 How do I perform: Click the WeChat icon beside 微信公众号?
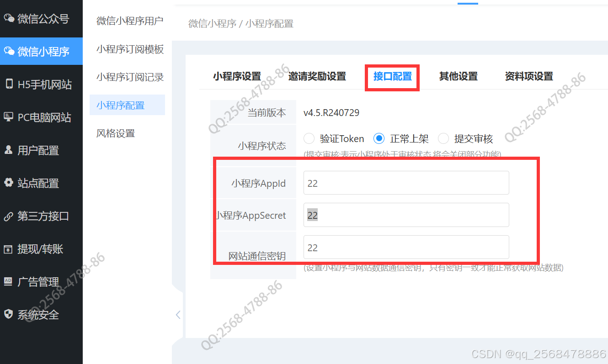tap(9, 19)
